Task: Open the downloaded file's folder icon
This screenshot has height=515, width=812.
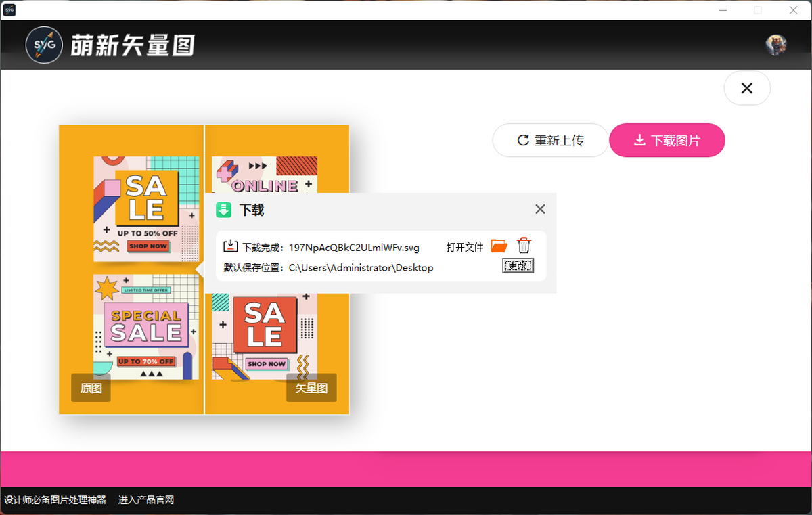Action: click(499, 246)
